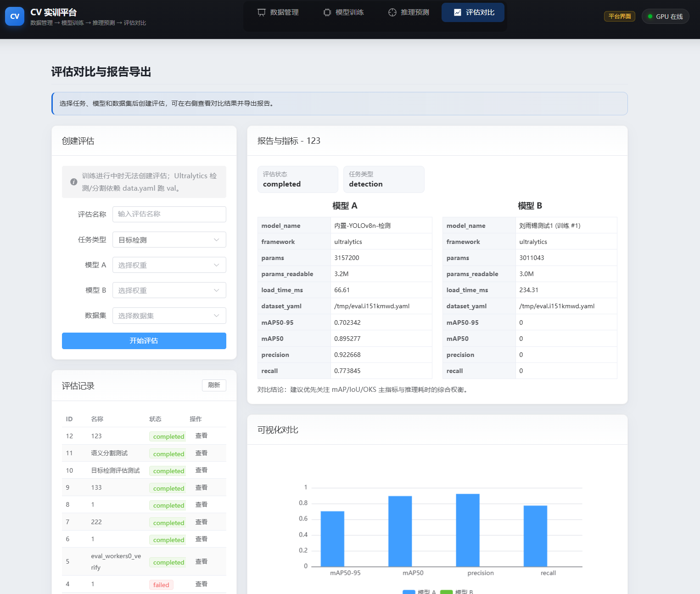Go to the 模型训练 tab

pyautogui.click(x=343, y=12)
